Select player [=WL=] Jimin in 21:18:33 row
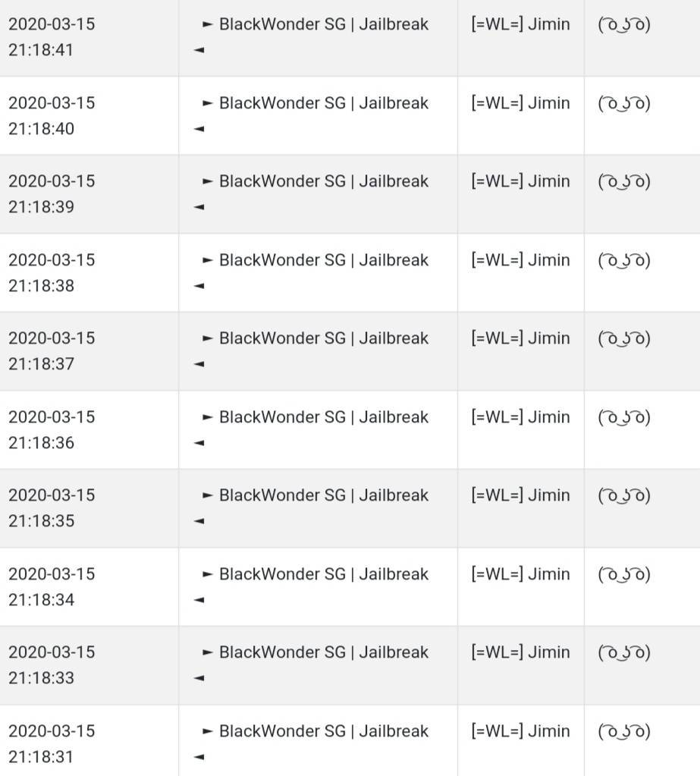The width and height of the screenshot is (700, 776). [x=520, y=652]
